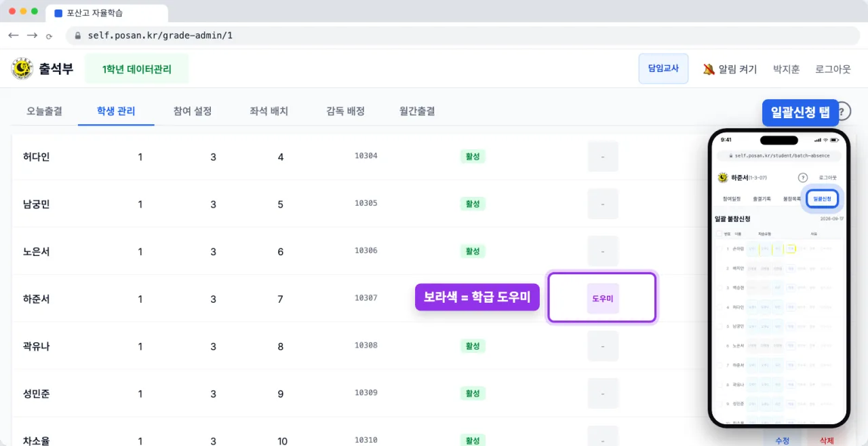Tap the 일괄신청 tab in the phone
The width and height of the screenshot is (868, 446).
point(822,199)
